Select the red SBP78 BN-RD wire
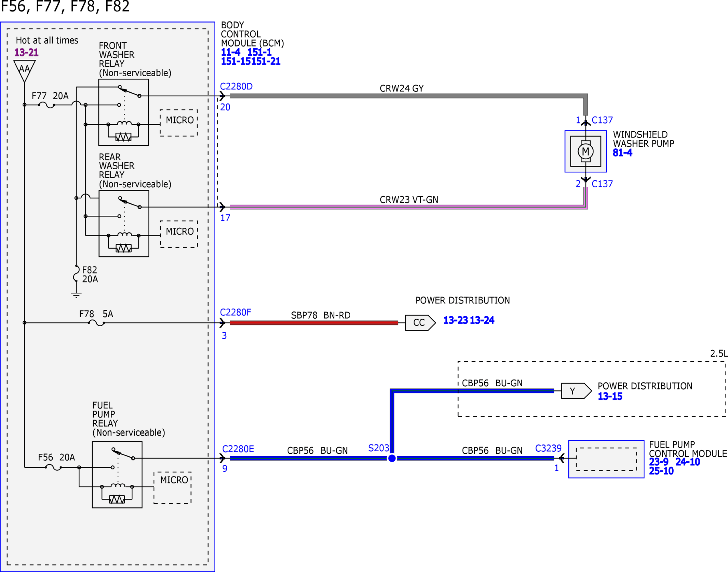 314,323
